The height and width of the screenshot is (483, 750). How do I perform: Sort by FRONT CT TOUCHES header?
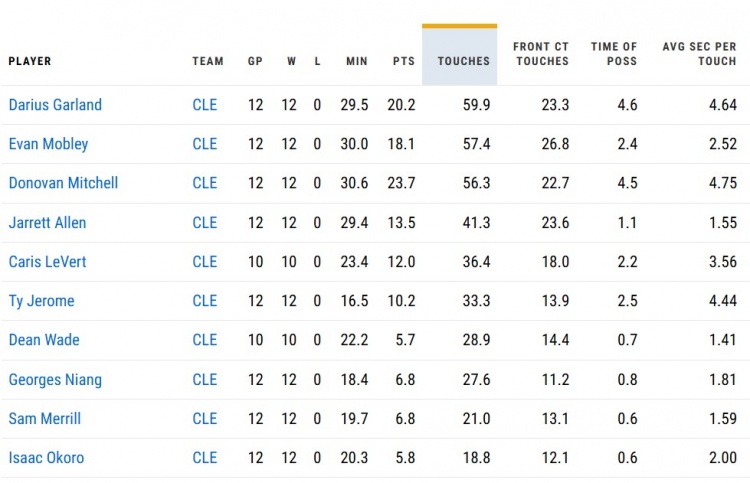click(541, 54)
